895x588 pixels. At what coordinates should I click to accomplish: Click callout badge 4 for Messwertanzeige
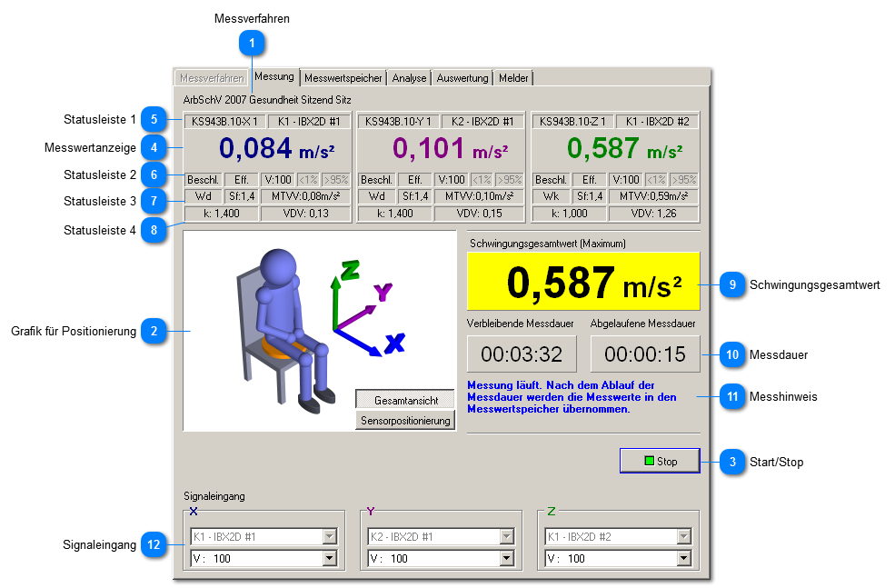pyautogui.click(x=154, y=147)
